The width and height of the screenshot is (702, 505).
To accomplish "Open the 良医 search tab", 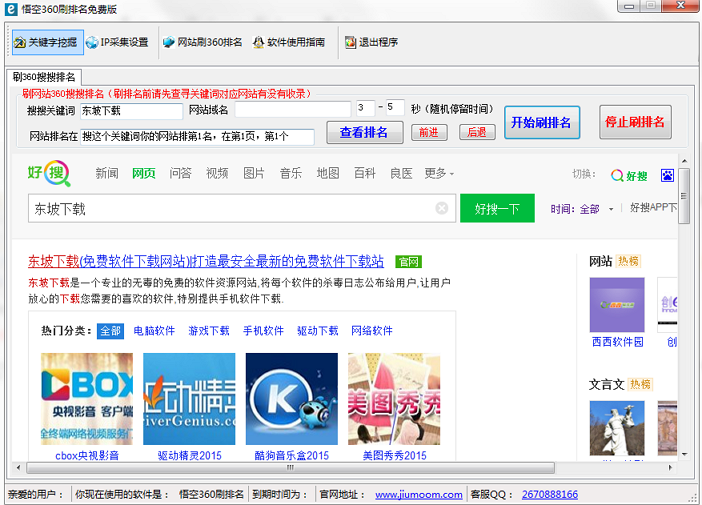I will click(x=401, y=173).
